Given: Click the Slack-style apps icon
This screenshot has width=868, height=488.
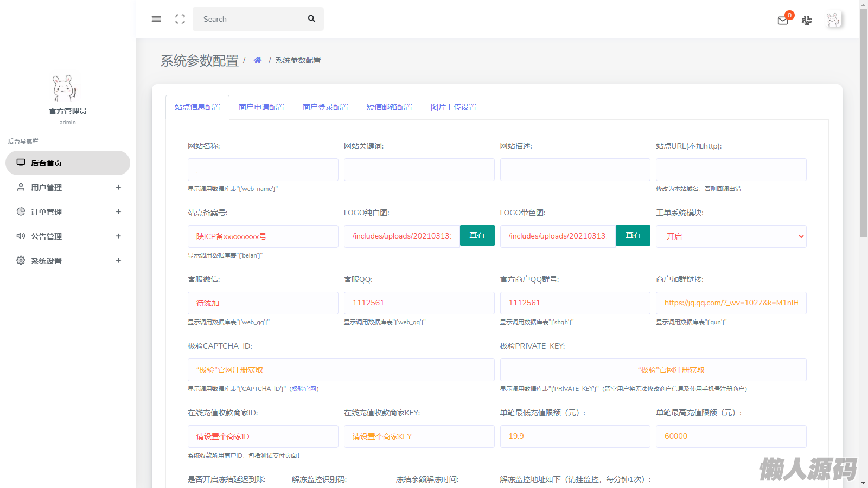Looking at the screenshot, I should click(807, 21).
